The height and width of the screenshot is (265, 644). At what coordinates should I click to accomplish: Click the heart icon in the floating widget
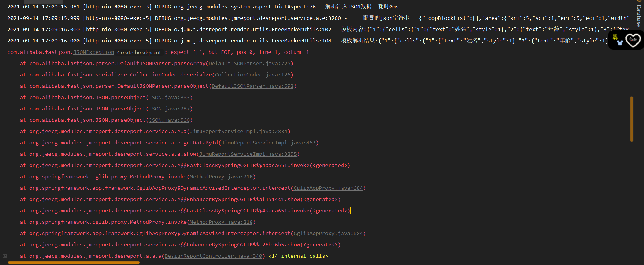pos(633,40)
